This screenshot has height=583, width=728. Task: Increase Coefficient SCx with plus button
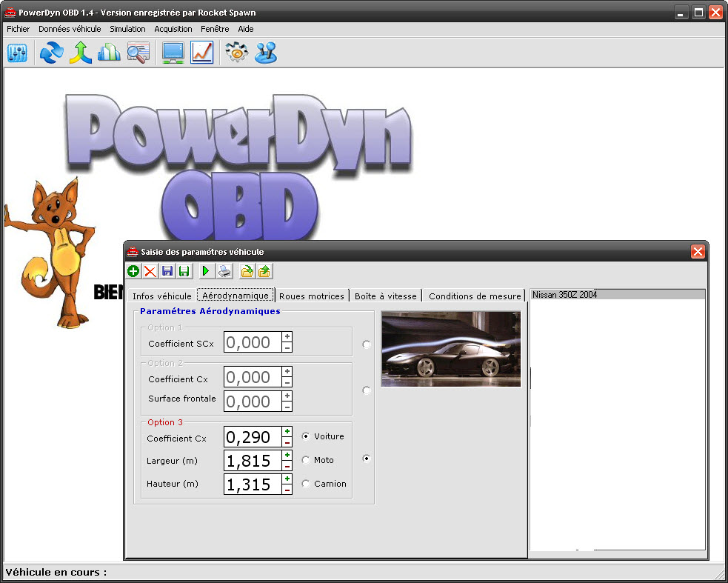tap(287, 336)
